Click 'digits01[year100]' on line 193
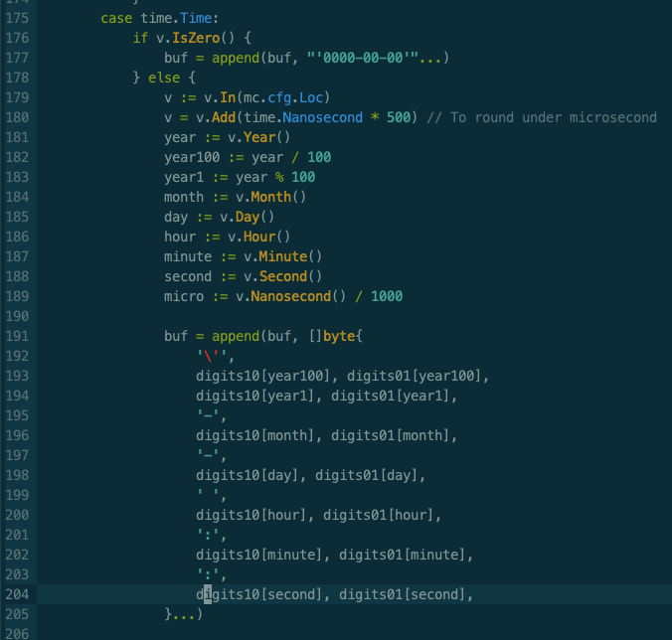The height and width of the screenshot is (640, 672). (414, 376)
